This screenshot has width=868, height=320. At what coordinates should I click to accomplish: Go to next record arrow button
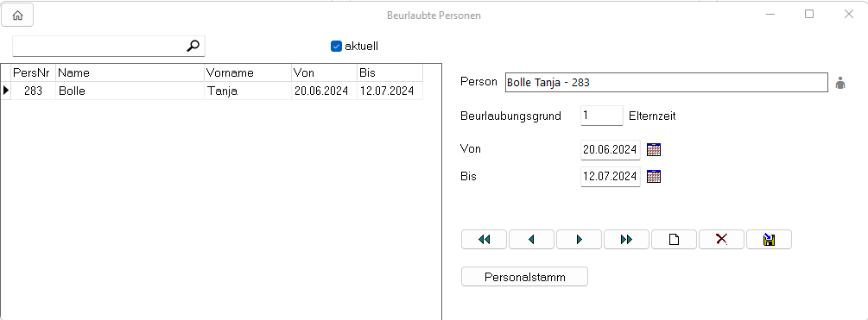579,239
